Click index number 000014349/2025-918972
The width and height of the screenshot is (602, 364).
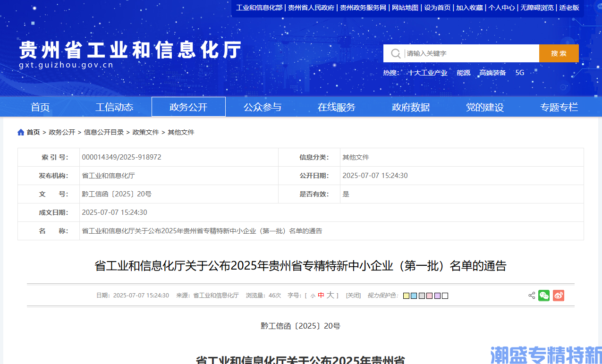121,157
